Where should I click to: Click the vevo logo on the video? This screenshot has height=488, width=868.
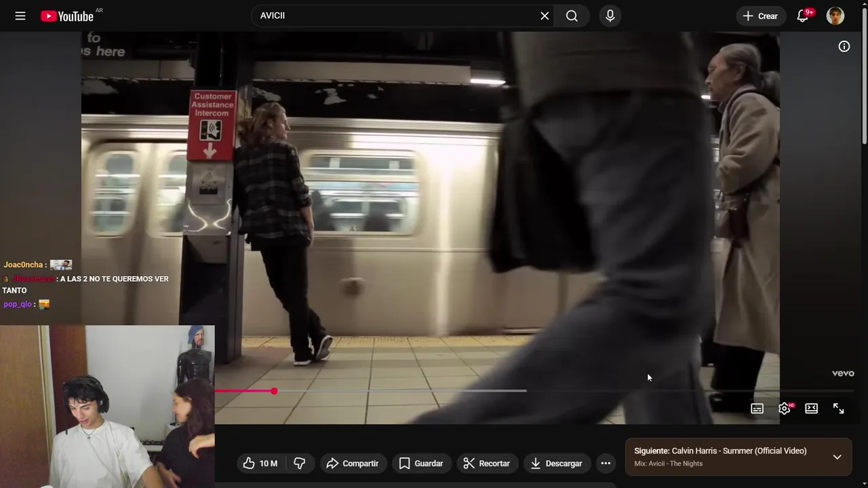click(843, 373)
